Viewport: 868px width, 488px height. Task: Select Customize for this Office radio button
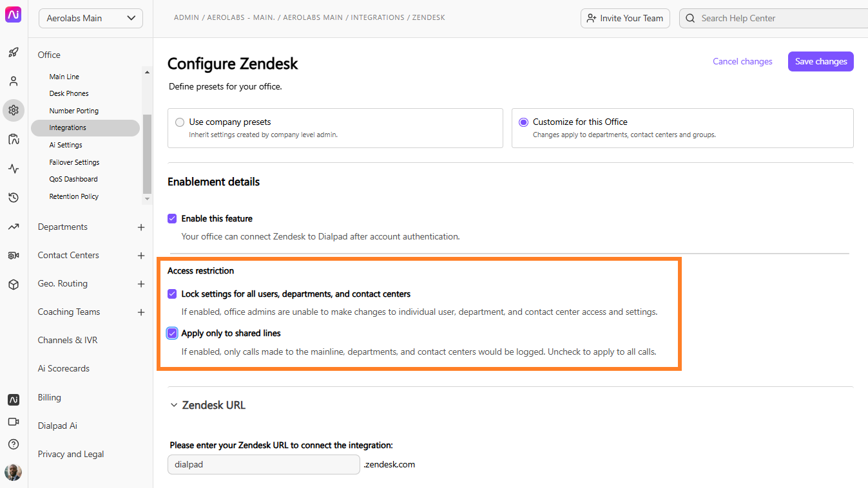coord(523,122)
